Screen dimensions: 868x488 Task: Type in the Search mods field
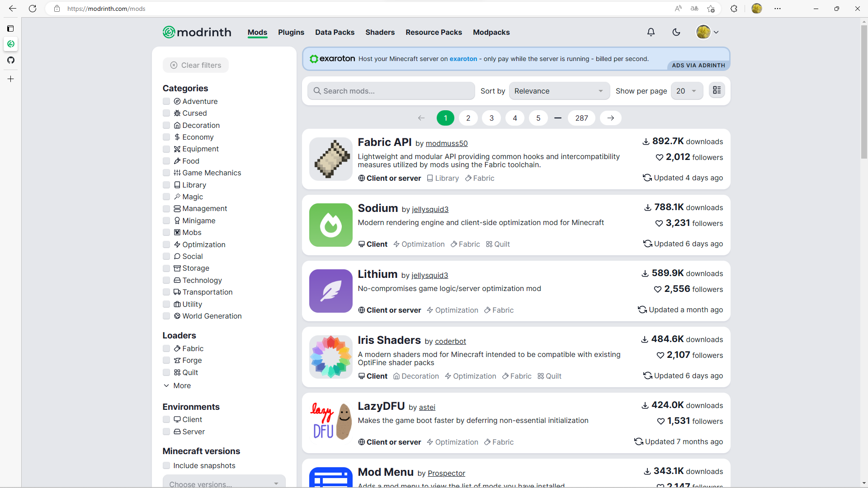pos(391,91)
